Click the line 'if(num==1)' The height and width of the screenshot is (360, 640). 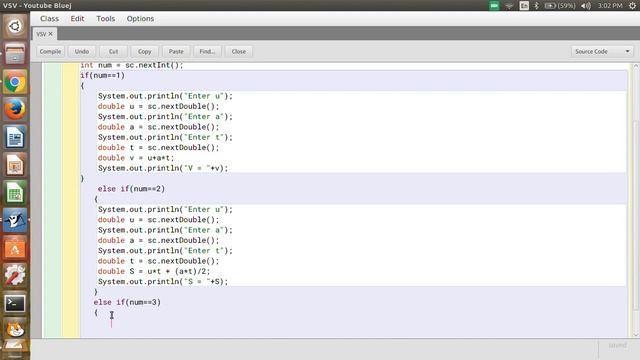tap(102, 76)
